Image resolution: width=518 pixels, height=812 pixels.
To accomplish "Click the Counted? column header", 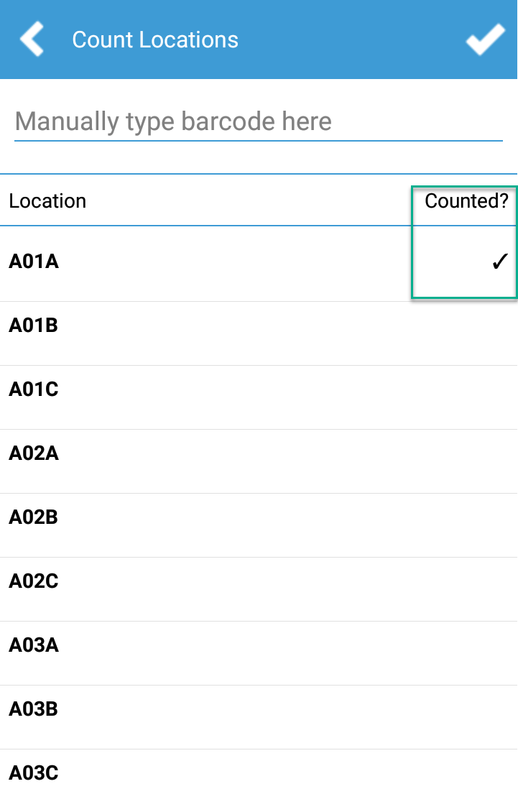I will 465,201.
